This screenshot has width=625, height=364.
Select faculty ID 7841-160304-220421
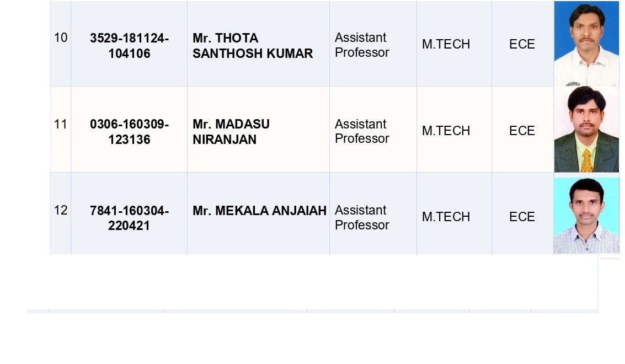[129, 218]
